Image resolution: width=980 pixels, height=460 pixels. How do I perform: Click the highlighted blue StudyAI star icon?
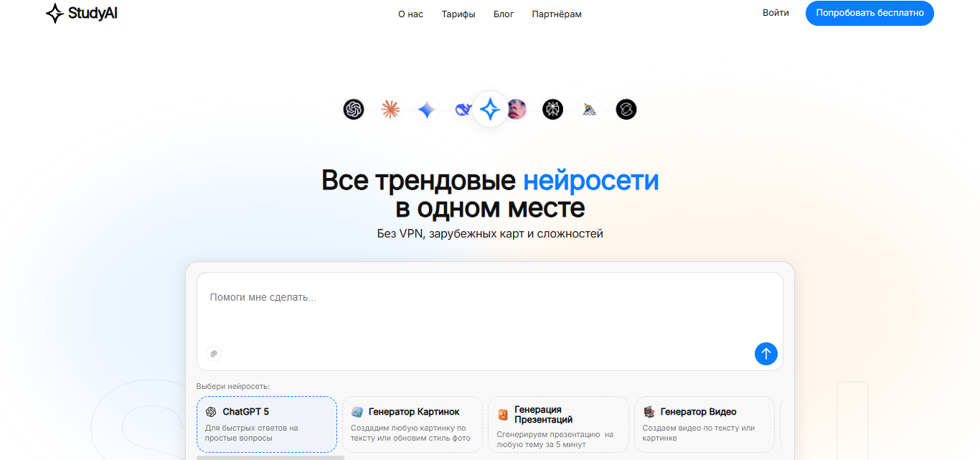point(490,108)
